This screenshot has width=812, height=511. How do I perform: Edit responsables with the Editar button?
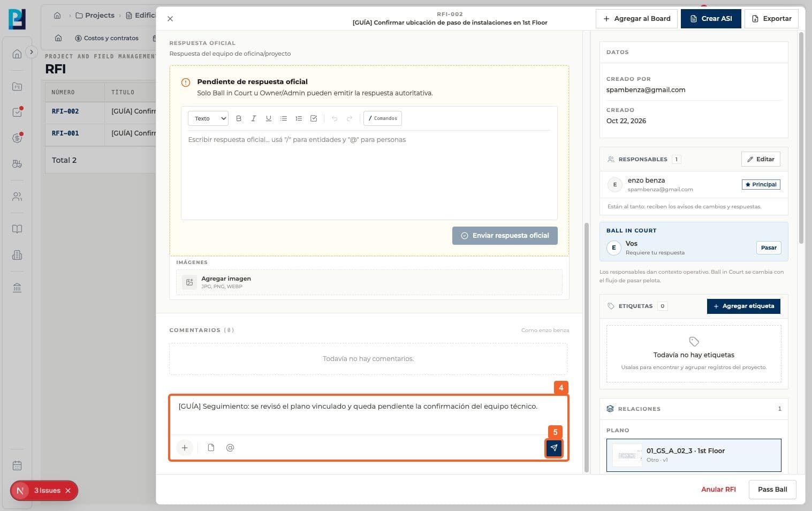(761, 159)
